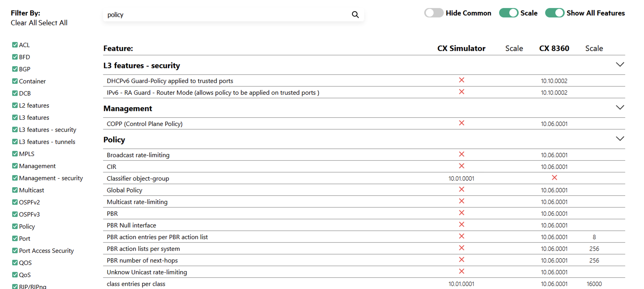Click red X in Global Policy row

coord(462,189)
